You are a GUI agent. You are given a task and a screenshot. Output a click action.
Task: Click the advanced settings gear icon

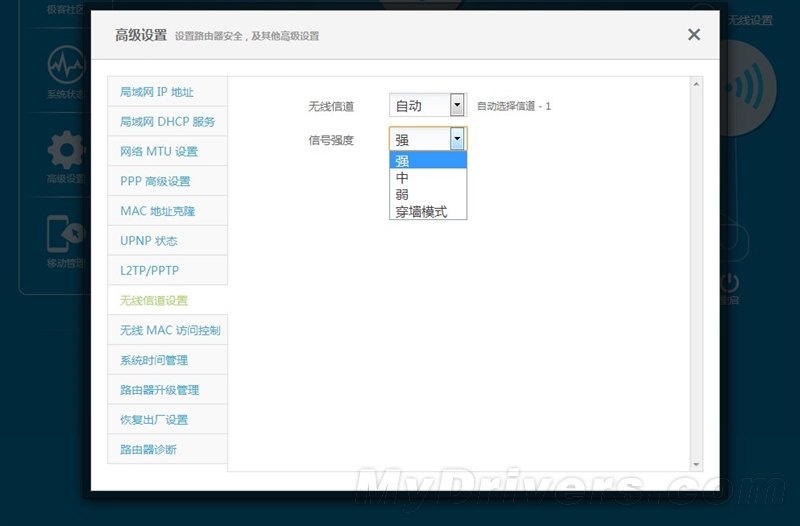(65, 150)
